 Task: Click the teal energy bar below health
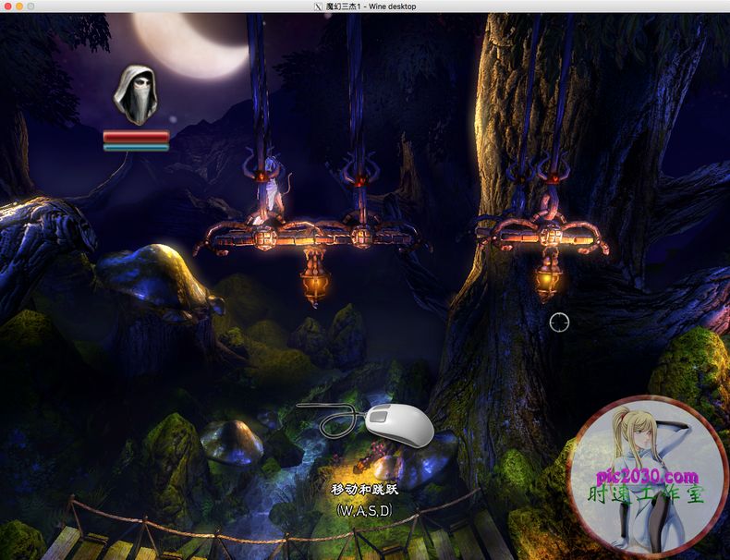point(136,147)
